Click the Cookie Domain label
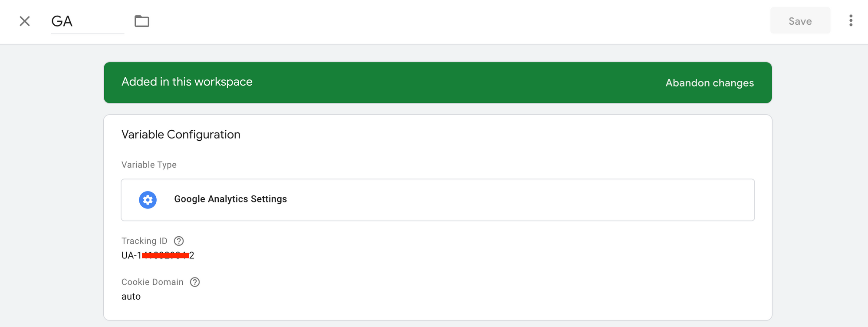The image size is (868, 327). pos(152,282)
